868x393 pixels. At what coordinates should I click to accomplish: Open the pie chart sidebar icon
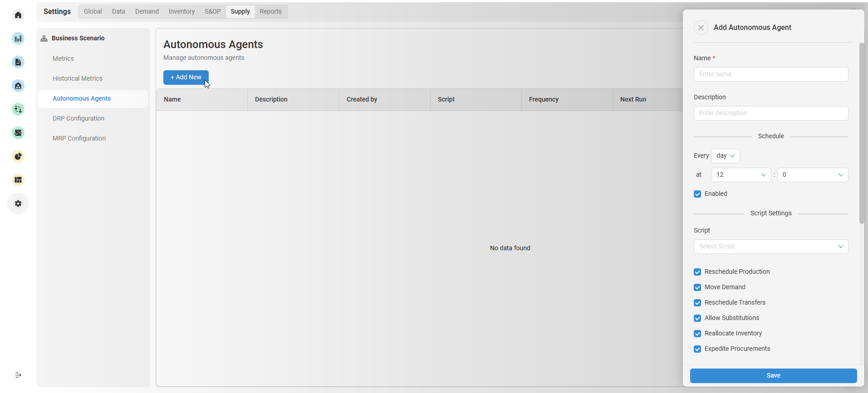[18, 156]
